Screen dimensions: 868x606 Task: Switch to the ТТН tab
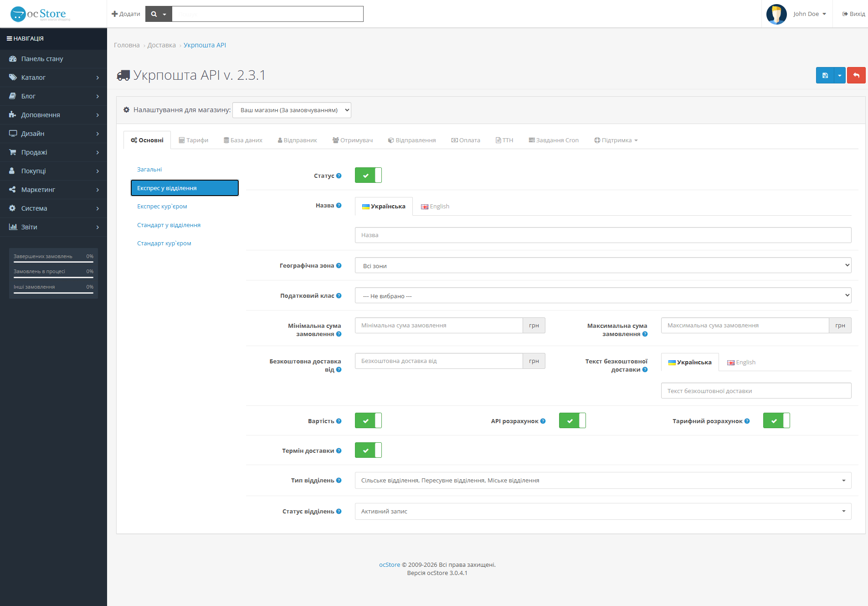504,140
